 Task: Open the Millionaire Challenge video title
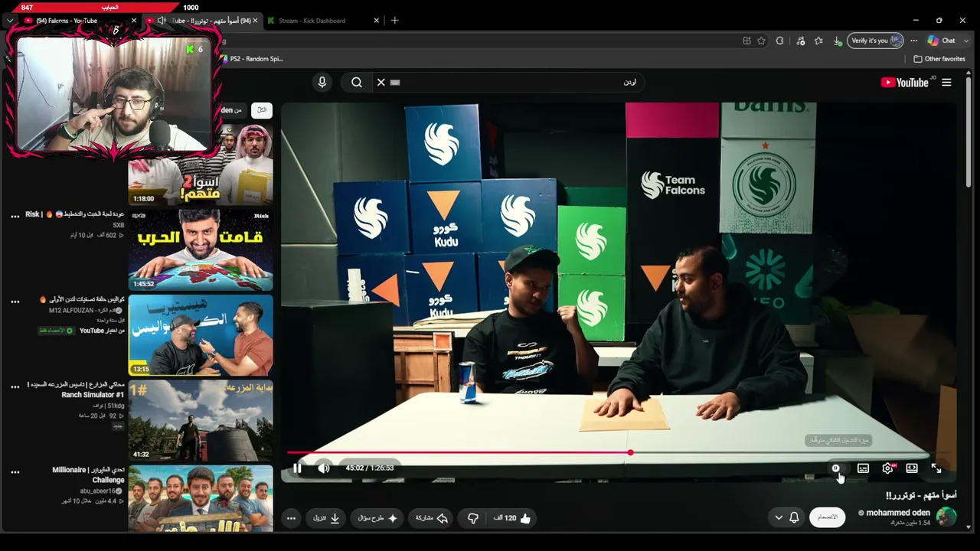(88, 474)
